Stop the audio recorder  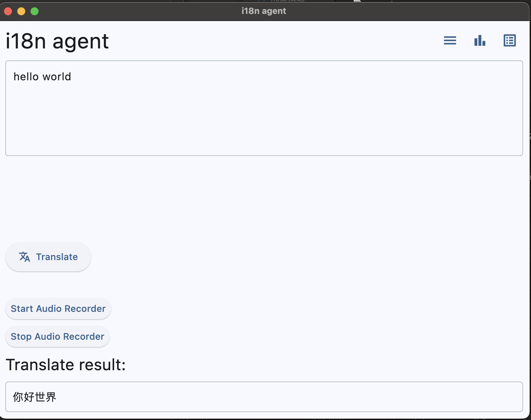coord(57,336)
